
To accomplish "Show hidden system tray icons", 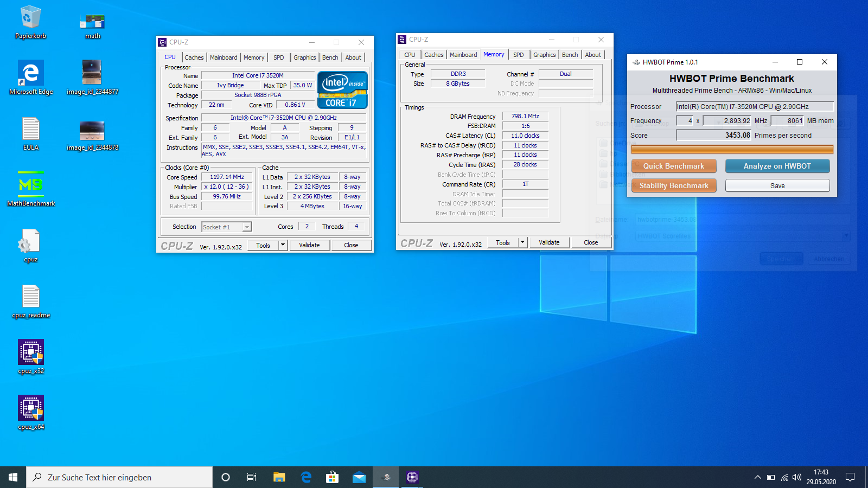I will (x=757, y=477).
